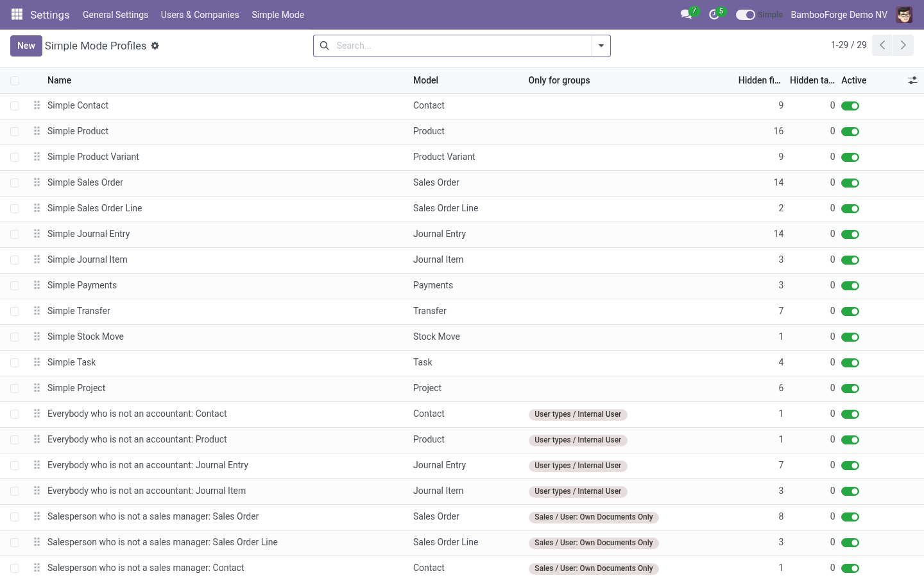Expand the search options dropdown arrow
Image resolution: width=924 pixels, height=578 pixels.
(x=601, y=46)
